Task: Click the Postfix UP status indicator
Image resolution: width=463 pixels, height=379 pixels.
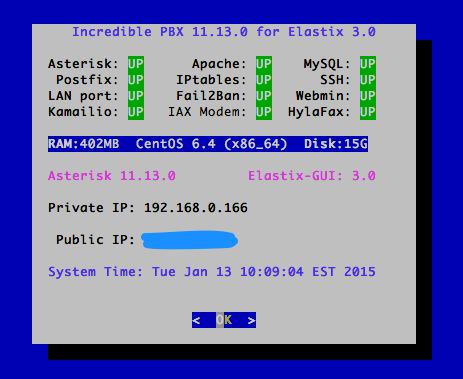Action: click(x=136, y=80)
